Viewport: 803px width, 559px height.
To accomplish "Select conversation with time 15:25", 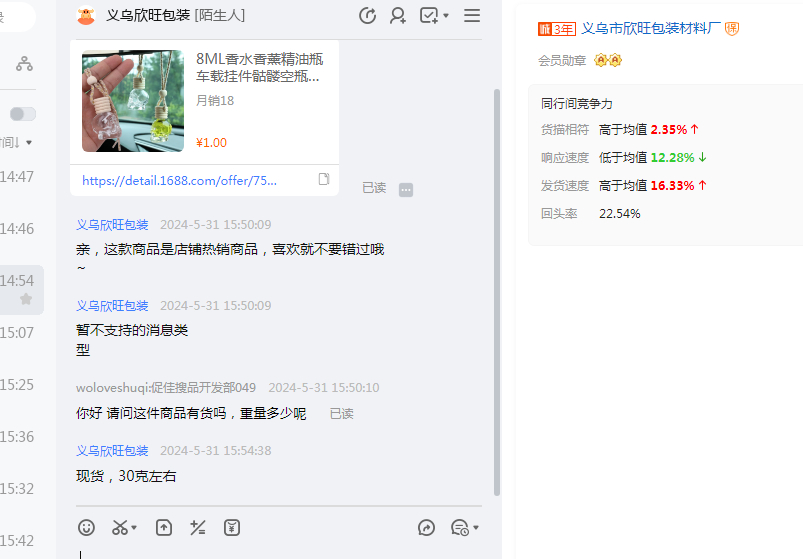I will click(17, 385).
